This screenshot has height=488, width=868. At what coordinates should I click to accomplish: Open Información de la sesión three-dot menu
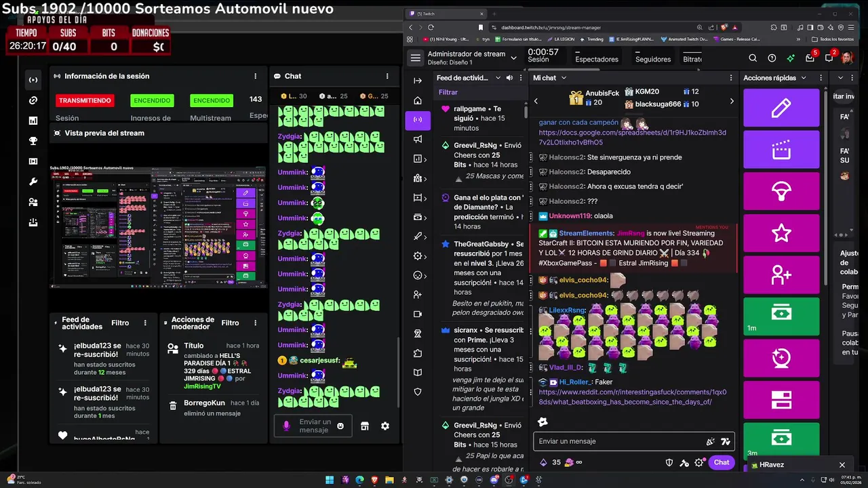tap(256, 77)
